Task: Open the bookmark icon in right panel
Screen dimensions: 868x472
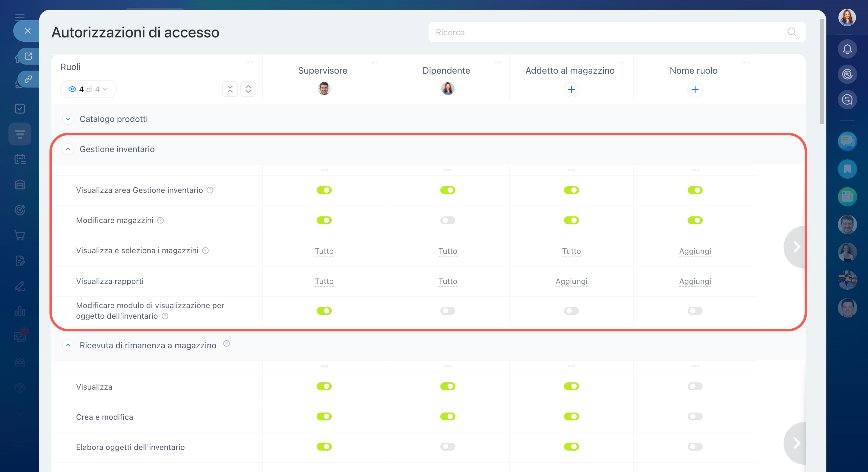Action: point(847,169)
